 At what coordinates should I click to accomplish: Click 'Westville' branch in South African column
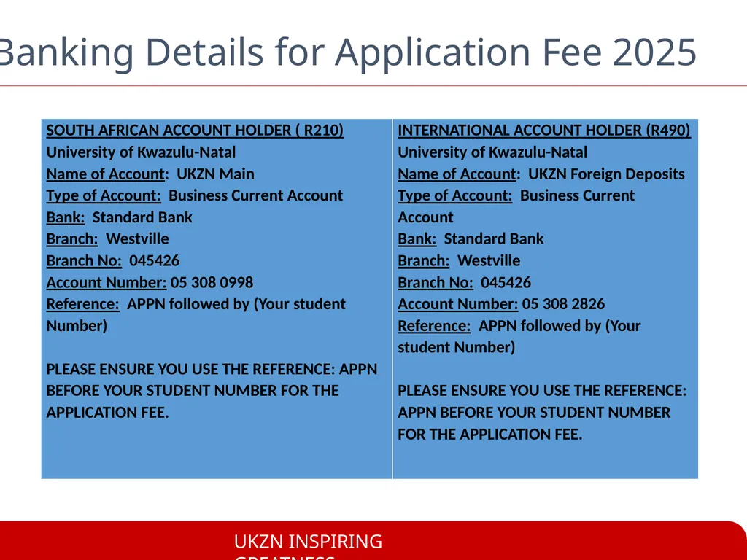coord(137,238)
